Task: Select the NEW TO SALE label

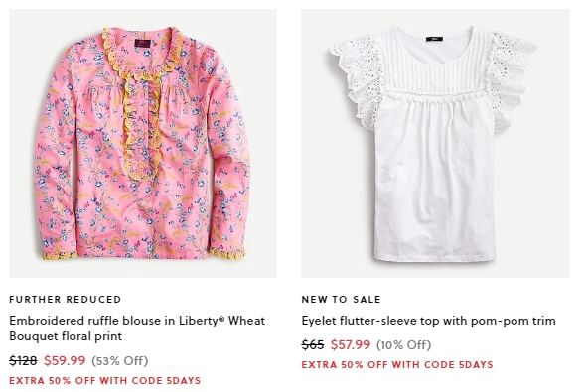Action: click(x=342, y=299)
